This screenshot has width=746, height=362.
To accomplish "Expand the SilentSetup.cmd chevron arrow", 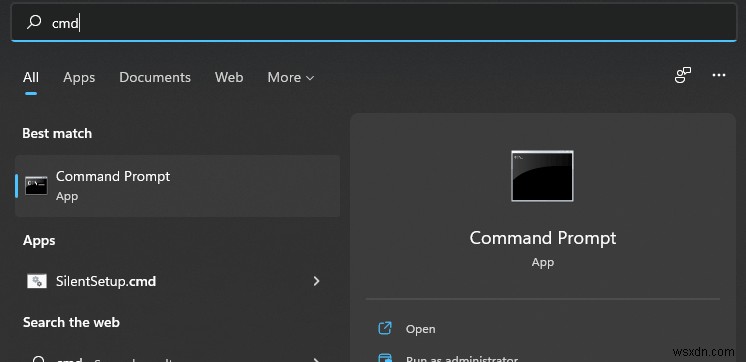I will [x=316, y=281].
